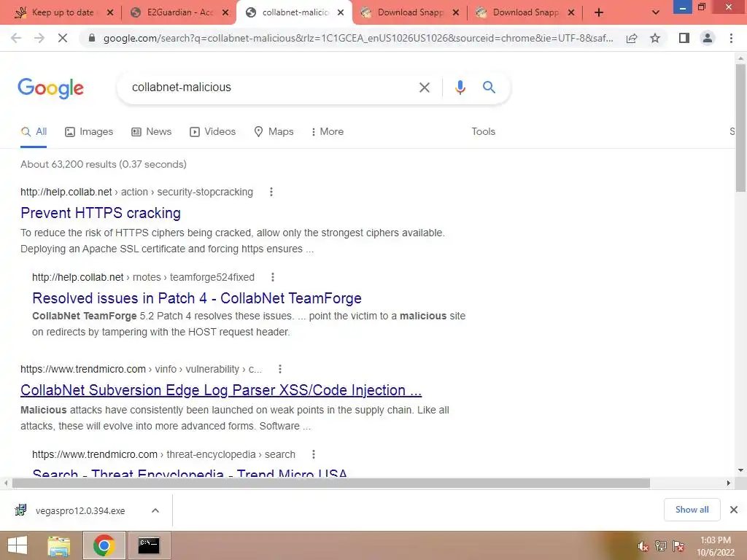Open the side panel icon
747x560 pixels.
(684, 38)
